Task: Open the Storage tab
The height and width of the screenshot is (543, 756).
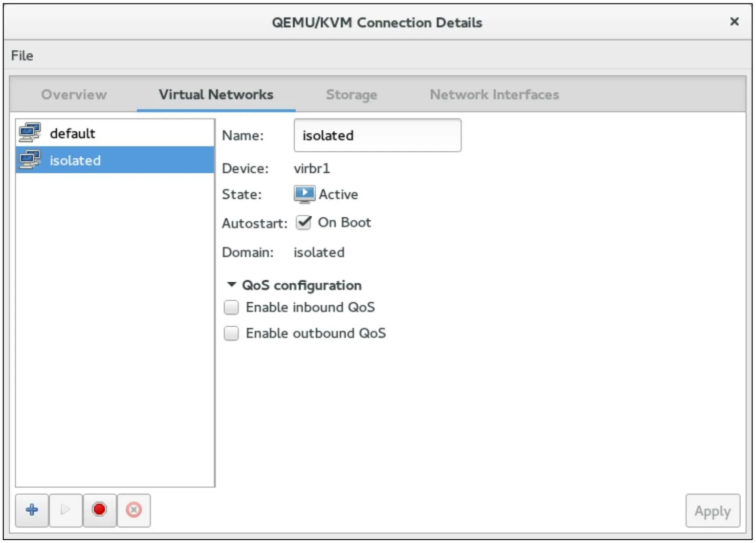Action: [351, 94]
